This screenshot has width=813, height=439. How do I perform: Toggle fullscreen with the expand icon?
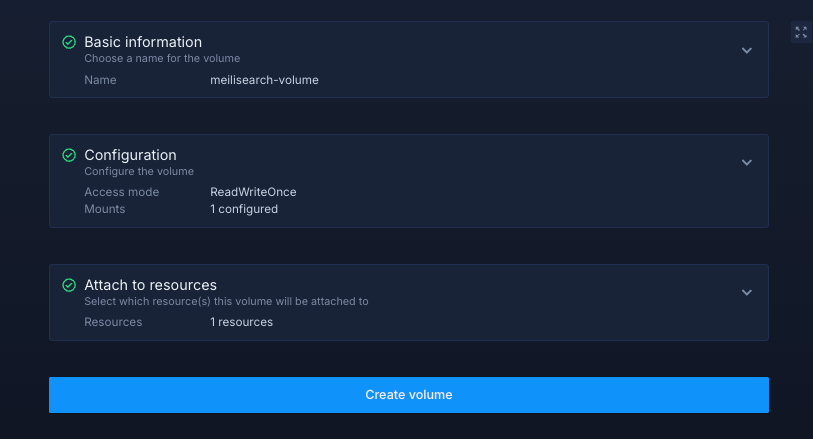801,32
